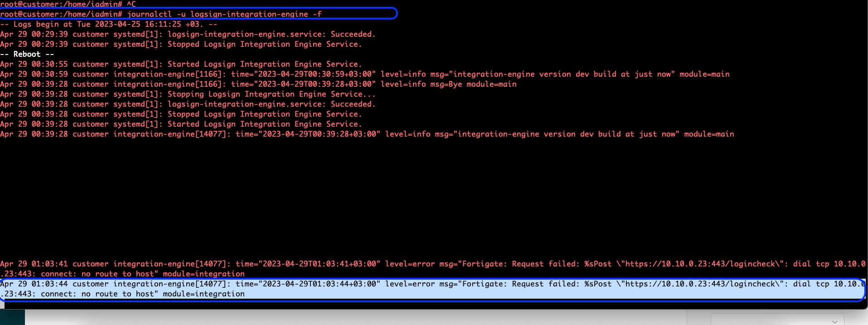The image size is (868, 325).
Task: Select the 00:39:28 Started Logsign Integration Engine line
Action: (x=181, y=124)
